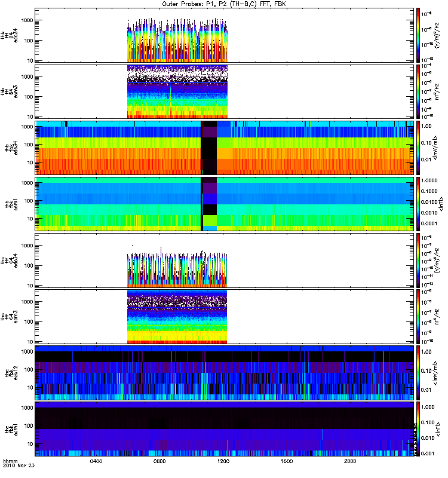The height and width of the screenshot is (478, 448).
Task: Click the 'thb fbk scm1' y-axis label
Action: [x=11, y=204]
